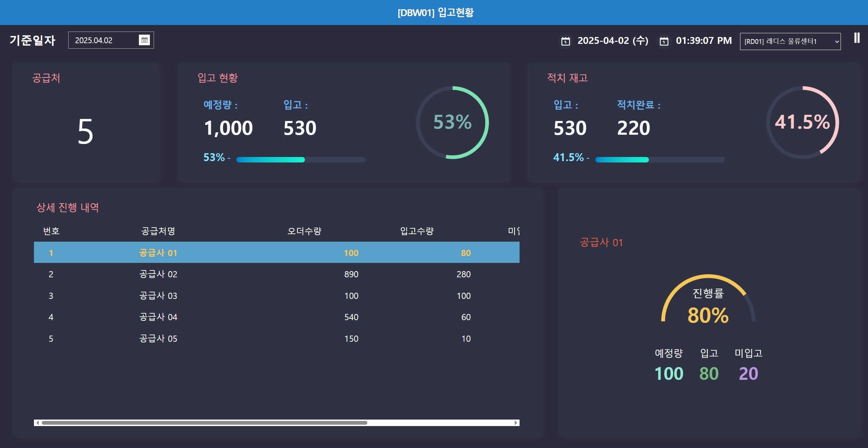Image resolution: width=868 pixels, height=448 pixels.
Task: Click the clock icon beside 01:39:07 PM
Action: coord(664,41)
